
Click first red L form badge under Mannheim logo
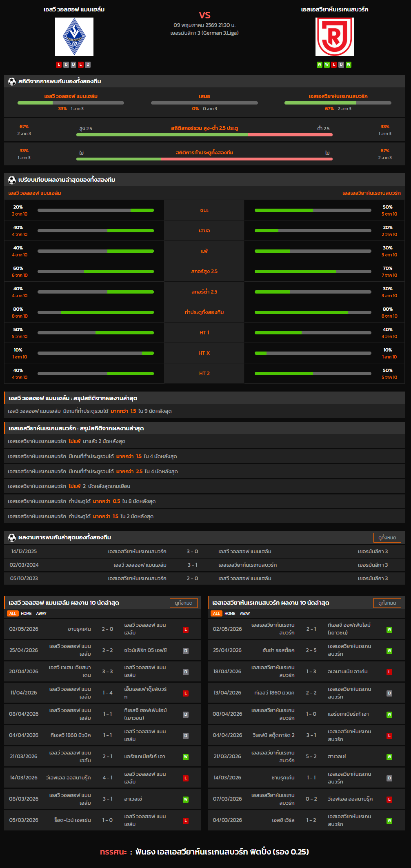[59, 65]
